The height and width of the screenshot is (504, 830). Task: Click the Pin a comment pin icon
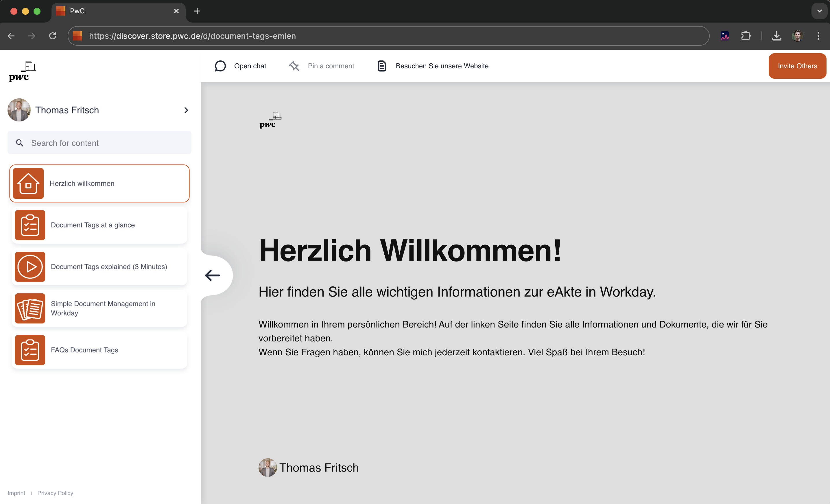point(294,66)
